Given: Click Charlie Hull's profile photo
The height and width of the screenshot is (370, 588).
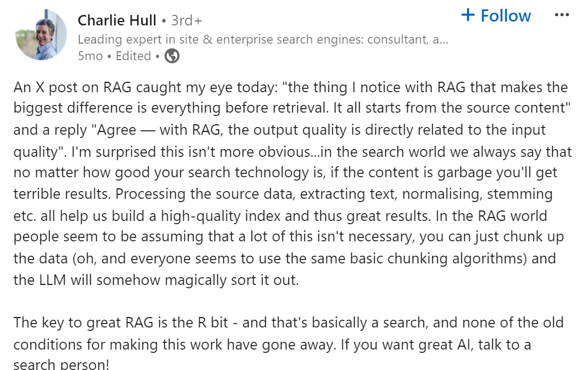Looking at the screenshot, I should click(x=41, y=34).
